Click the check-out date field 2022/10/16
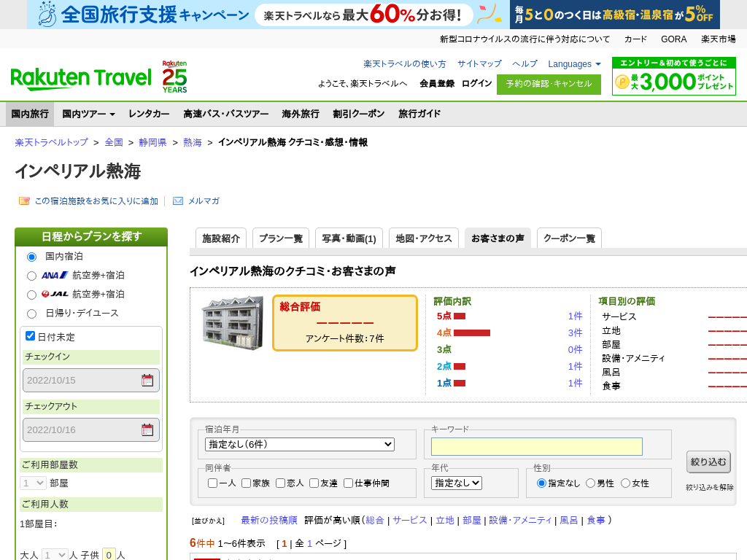Screen dimensions: 747x560 tap(91, 429)
